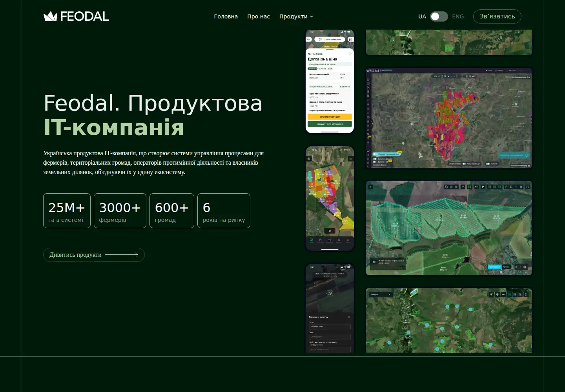Open the Договірна ціна phone screenshot
Screen dimensions: 565x392
(330, 82)
